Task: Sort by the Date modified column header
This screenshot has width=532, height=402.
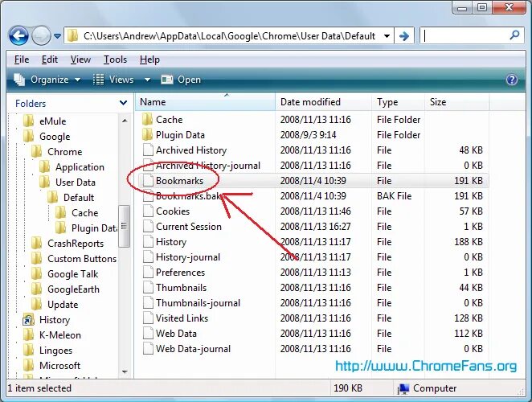Action: [323, 102]
